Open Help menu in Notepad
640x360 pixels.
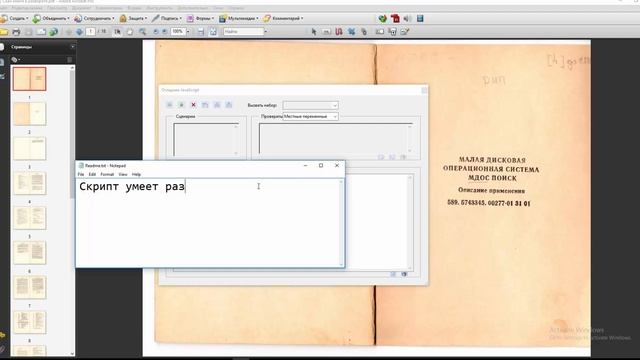coord(136,174)
